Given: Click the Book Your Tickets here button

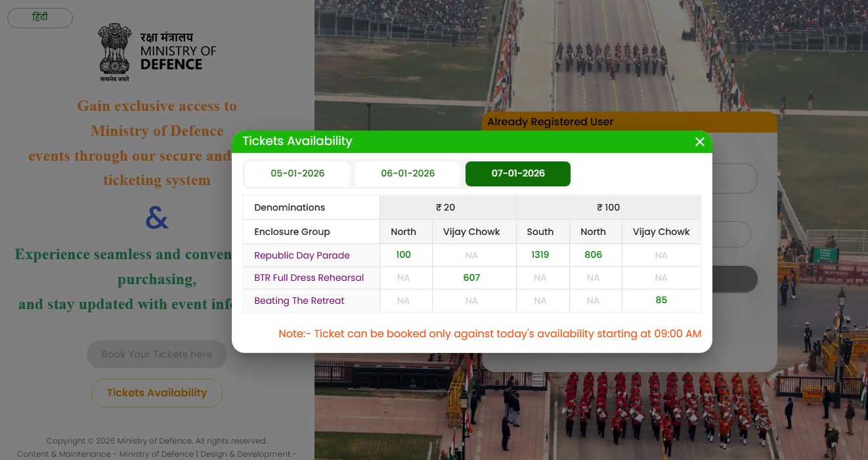Looking at the screenshot, I should [157, 354].
